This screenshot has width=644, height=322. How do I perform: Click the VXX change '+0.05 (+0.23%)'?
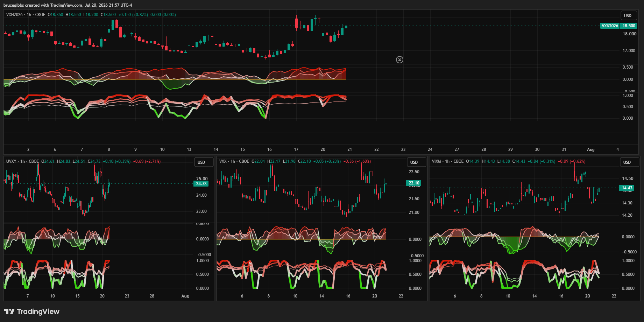[x=327, y=161]
